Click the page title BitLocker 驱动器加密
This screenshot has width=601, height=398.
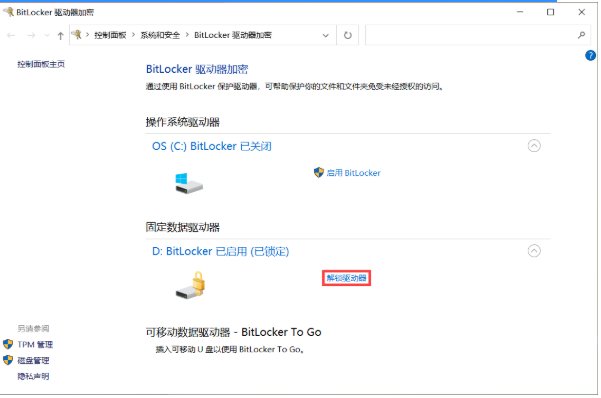tap(197, 69)
